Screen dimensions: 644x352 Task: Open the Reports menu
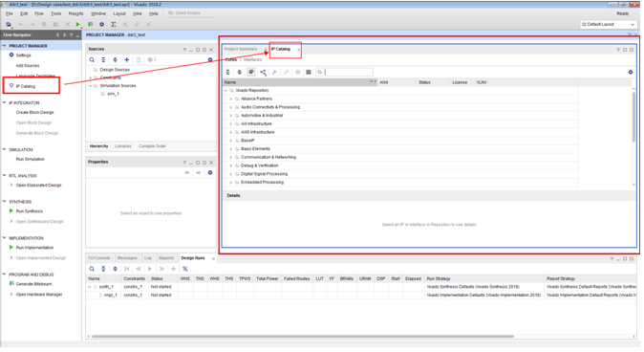[x=76, y=13]
